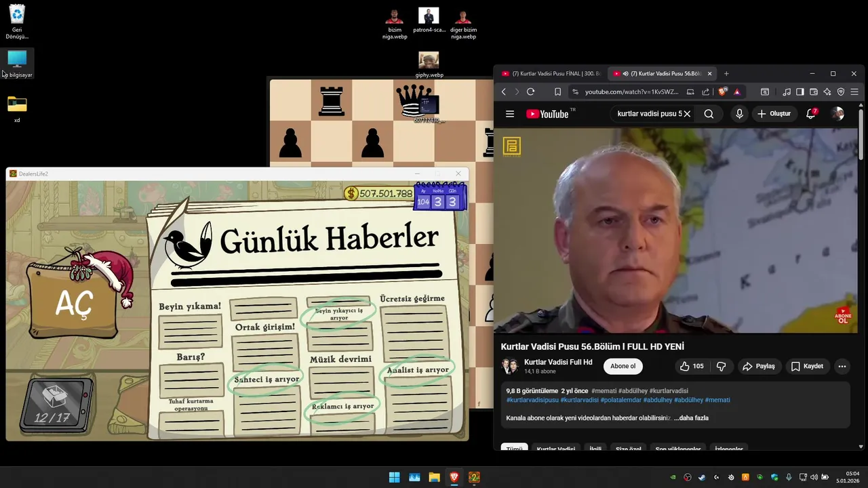Open Brave Rewards triangle icon
868x488 pixels.
[x=737, y=91]
